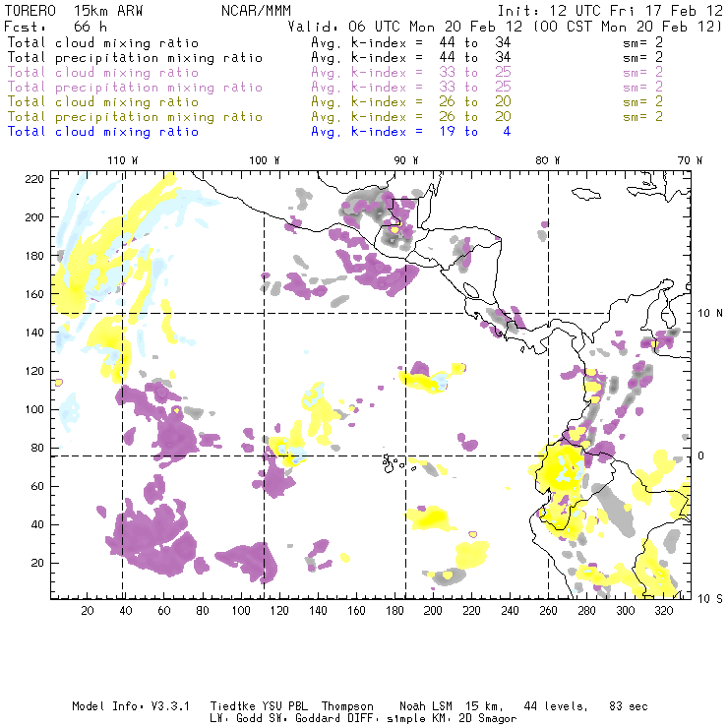Click the '83 sec' timestep text
This screenshot has height=728, width=728.
pos(629,706)
